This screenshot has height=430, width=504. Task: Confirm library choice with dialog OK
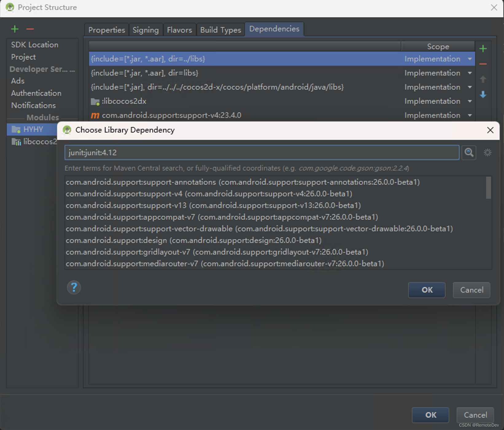(427, 290)
